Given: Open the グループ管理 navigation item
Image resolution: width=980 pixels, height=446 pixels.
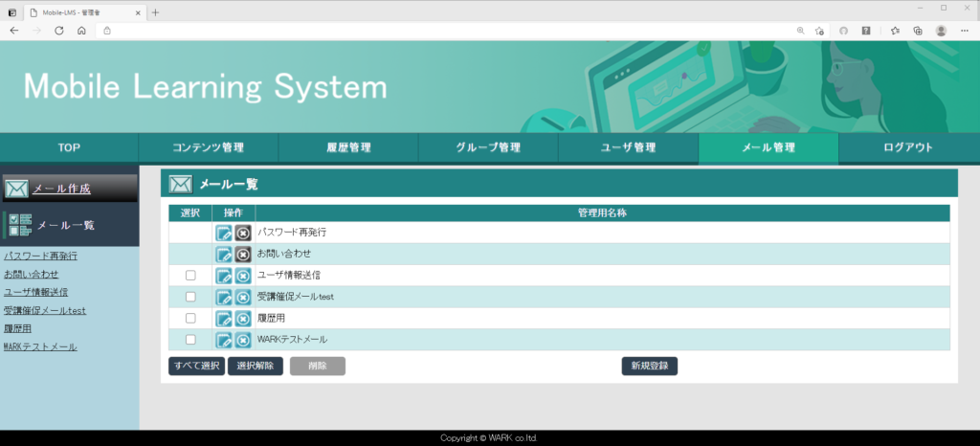Looking at the screenshot, I should point(488,147).
